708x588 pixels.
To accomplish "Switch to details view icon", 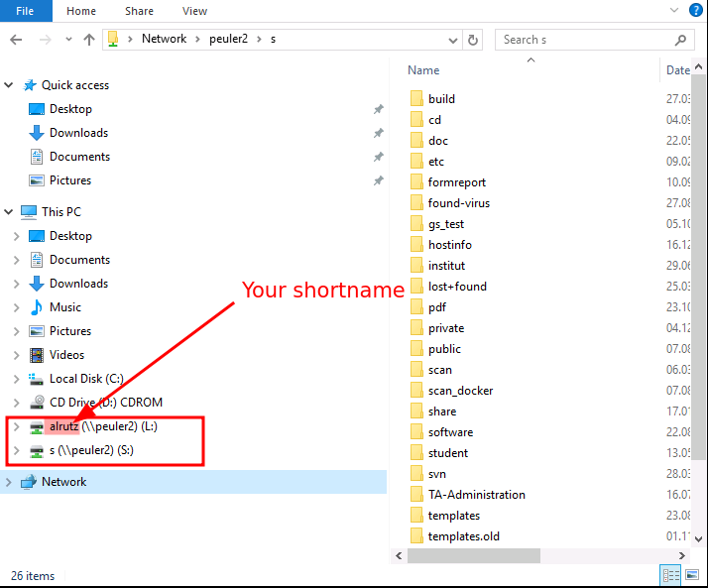I will pyautogui.click(x=671, y=575).
